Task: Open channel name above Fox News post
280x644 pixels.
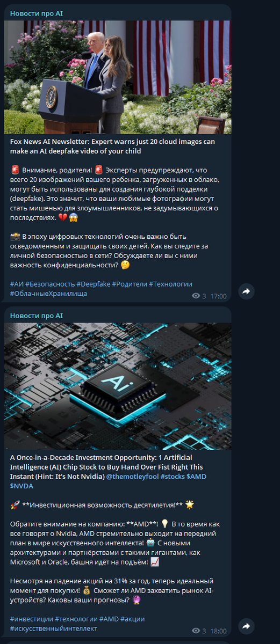Action: pos(37,13)
